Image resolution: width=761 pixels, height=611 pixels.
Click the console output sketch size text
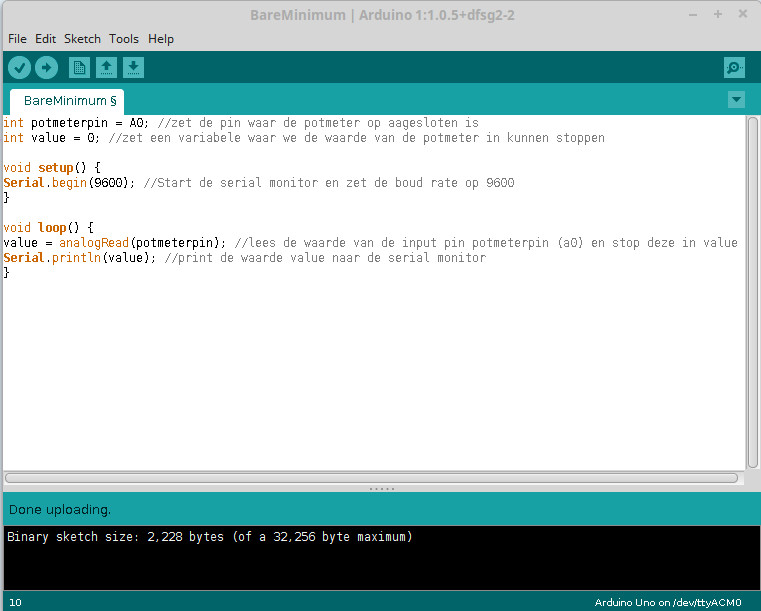[209, 537]
